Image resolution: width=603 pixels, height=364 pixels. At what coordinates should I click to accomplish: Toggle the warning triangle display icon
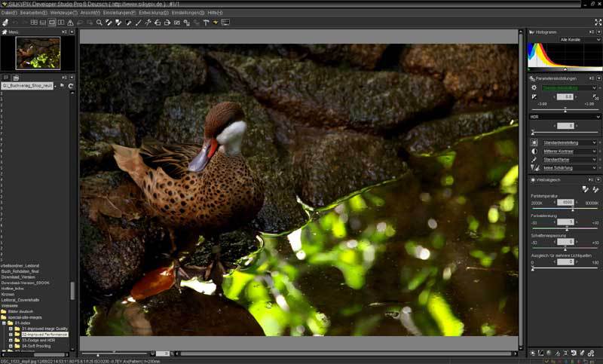click(70, 23)
